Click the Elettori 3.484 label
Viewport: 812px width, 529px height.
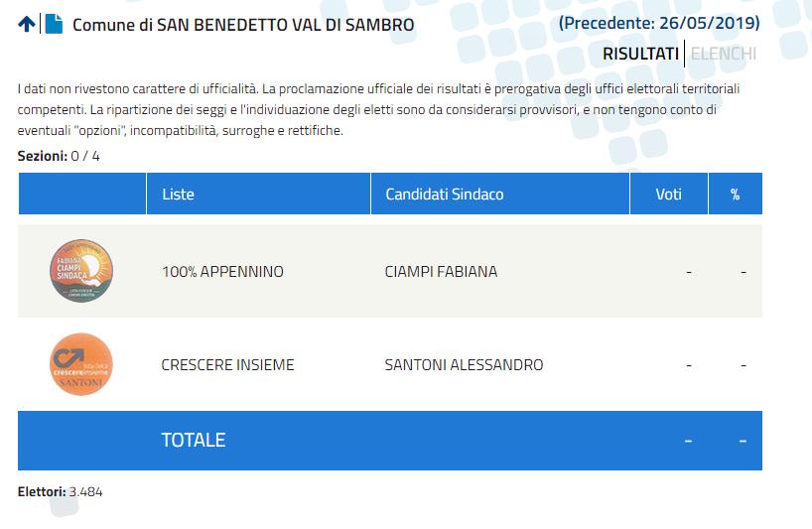[61, 491]
